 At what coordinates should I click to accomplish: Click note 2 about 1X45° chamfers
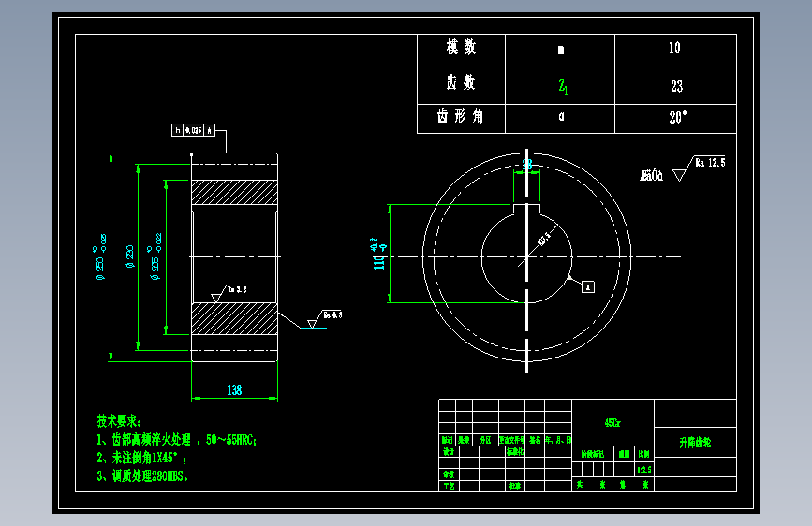click(140, 458)
